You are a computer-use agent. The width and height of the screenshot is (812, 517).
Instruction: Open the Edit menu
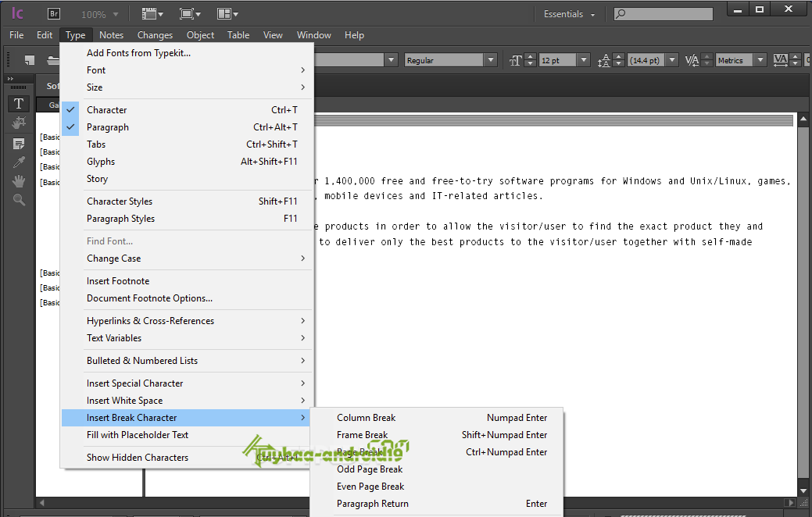(x=45, y=35)
